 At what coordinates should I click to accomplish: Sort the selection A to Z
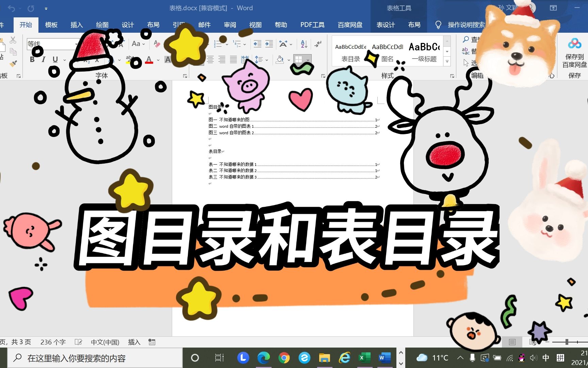click(x=304, y=44)
